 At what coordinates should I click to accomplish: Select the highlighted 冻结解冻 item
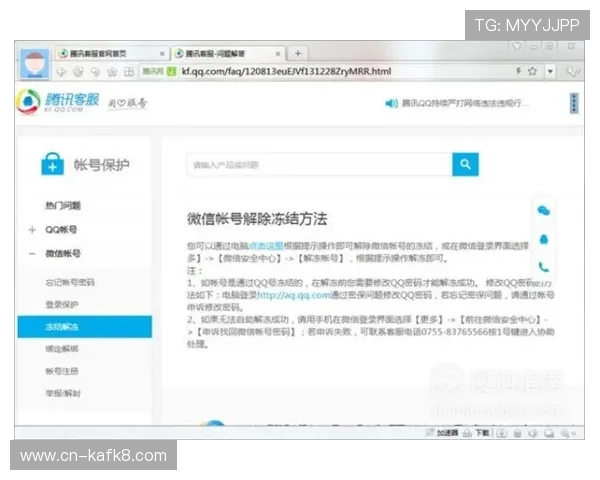click(x=85, y=327)
